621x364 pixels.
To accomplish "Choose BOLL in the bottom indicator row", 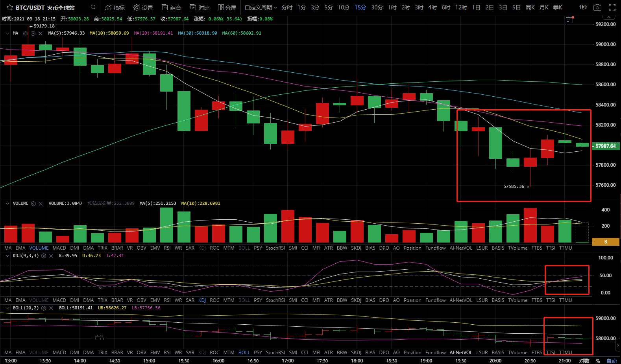I will (x=244, y=353).
